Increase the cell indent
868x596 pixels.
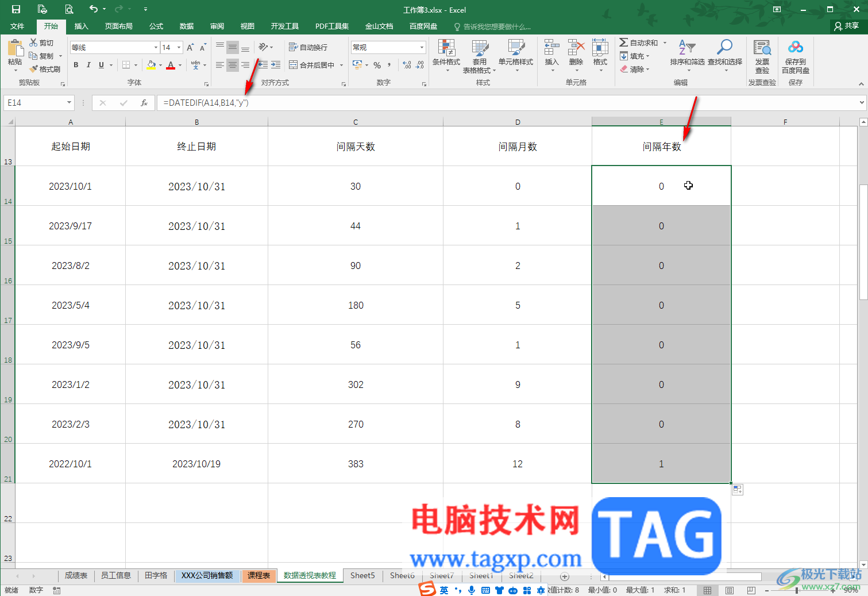276,65
